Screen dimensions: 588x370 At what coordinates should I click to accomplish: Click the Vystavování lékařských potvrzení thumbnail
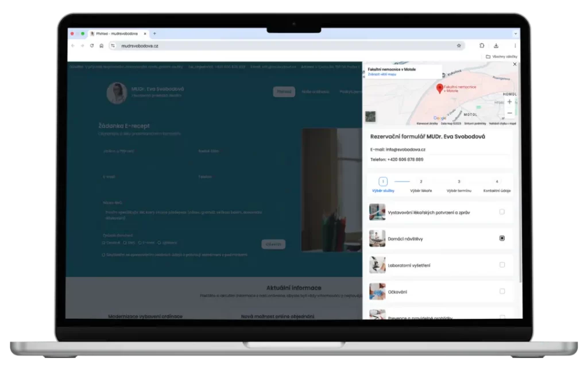(x=377, y=212)
